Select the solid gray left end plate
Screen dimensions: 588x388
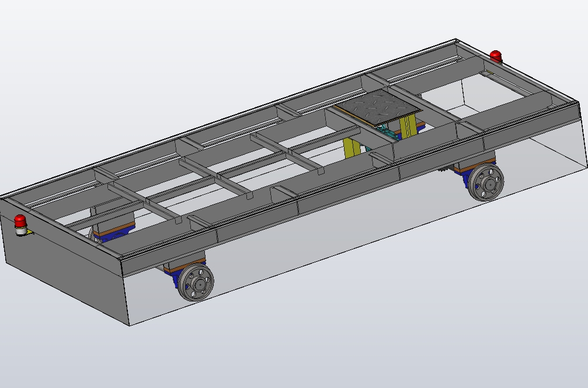(x=64, y=259)
